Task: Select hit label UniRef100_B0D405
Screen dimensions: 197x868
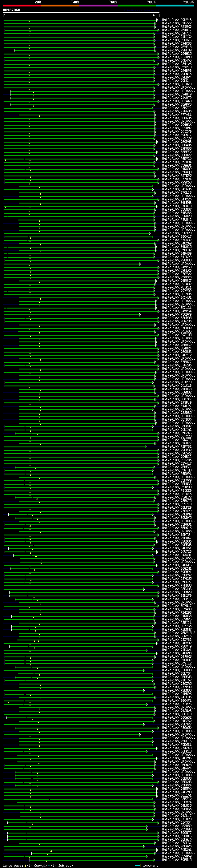Action: click(177, 61)
